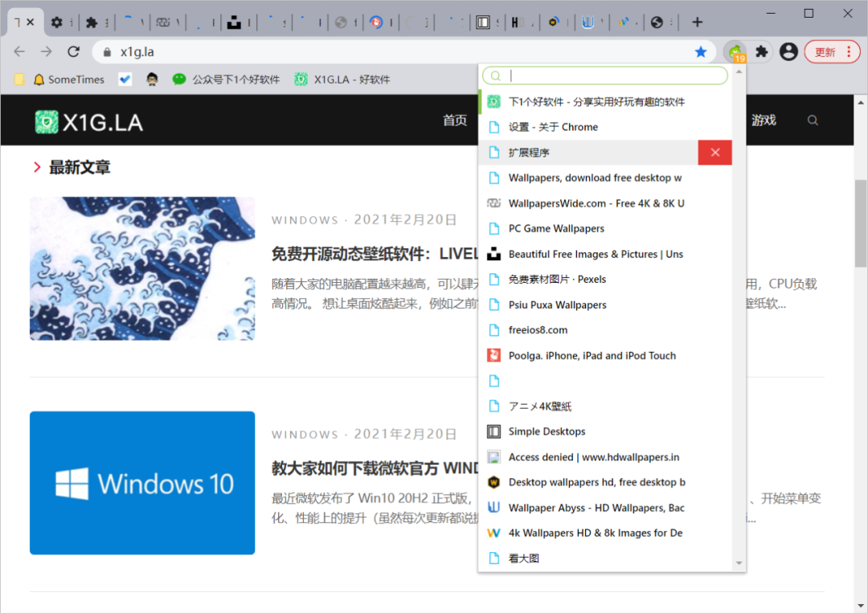Select Psiu Puxa Wallpapers entry

pos(605,304)
